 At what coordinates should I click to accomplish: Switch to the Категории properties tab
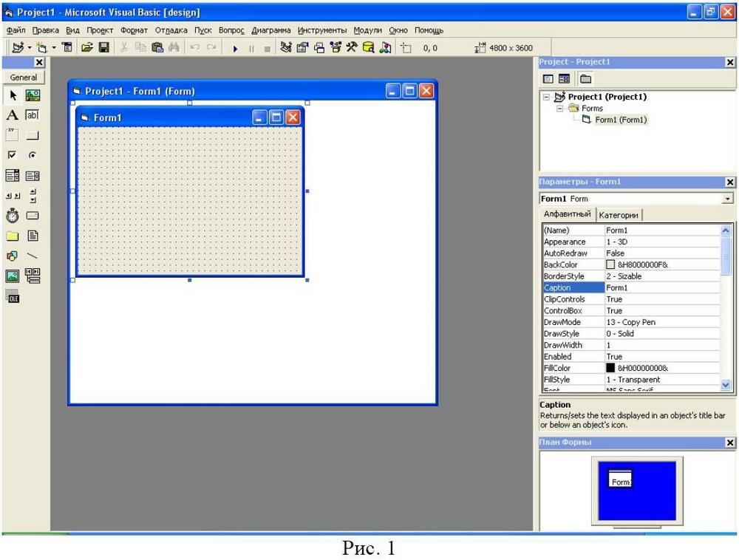(x=619, y=215)
